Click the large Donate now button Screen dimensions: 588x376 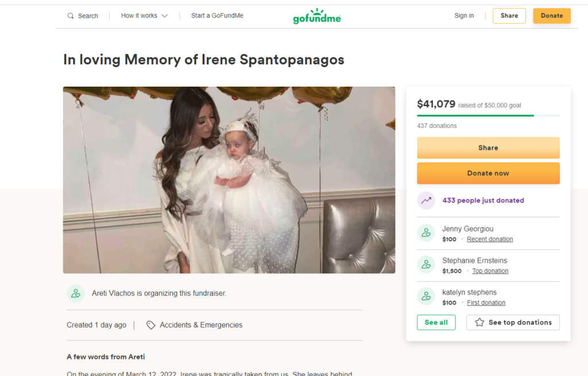point(488,173)
